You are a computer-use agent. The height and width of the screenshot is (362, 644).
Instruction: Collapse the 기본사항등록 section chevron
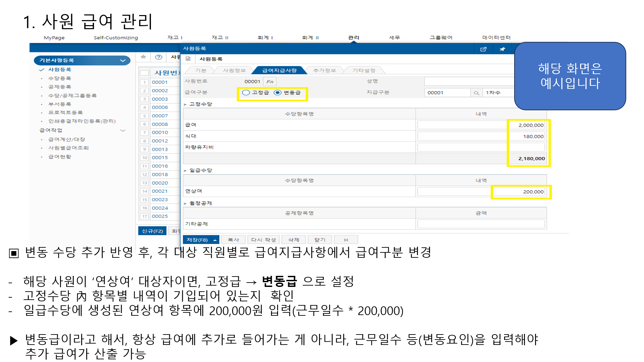[123, 61]
